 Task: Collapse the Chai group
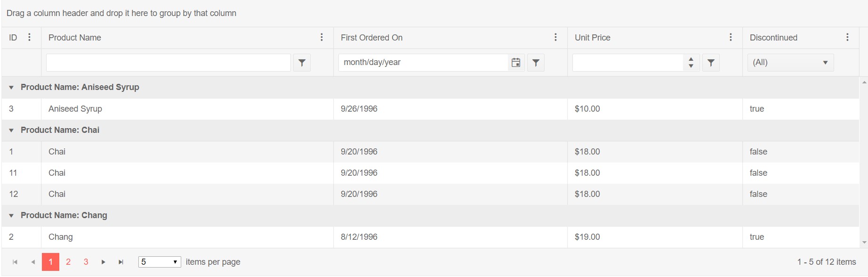(x=11, y=130)
